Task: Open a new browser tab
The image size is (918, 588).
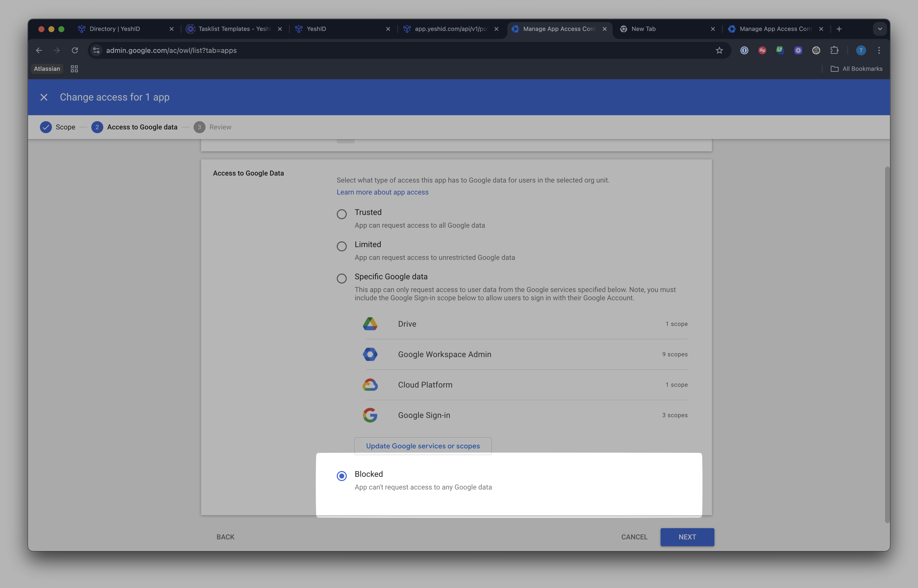Action: pos(839,29)
